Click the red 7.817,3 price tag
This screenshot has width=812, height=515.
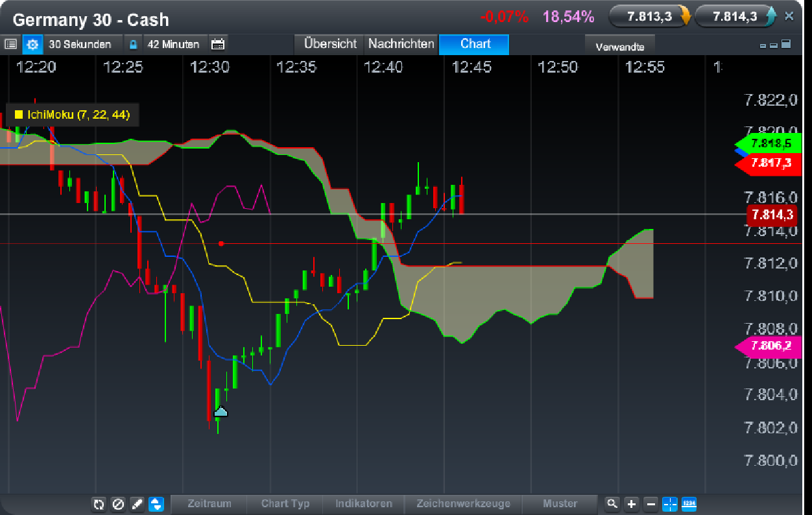tap(768, 163)
